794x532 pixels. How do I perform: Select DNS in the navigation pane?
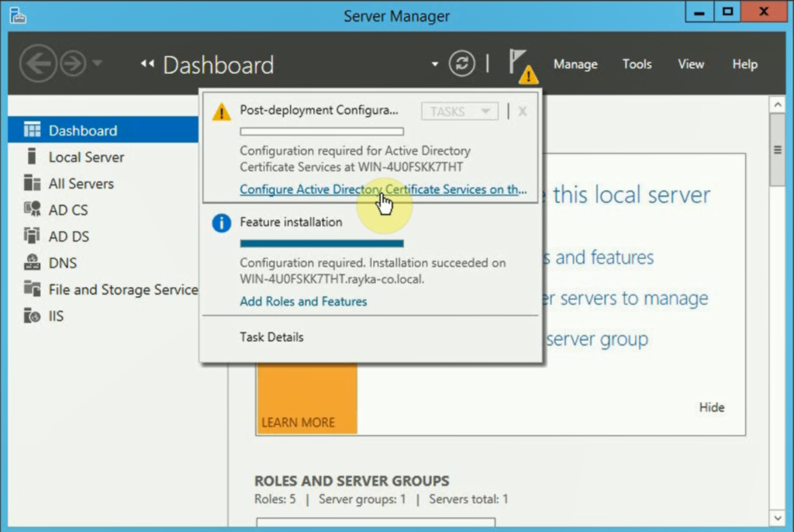(103, 262)
